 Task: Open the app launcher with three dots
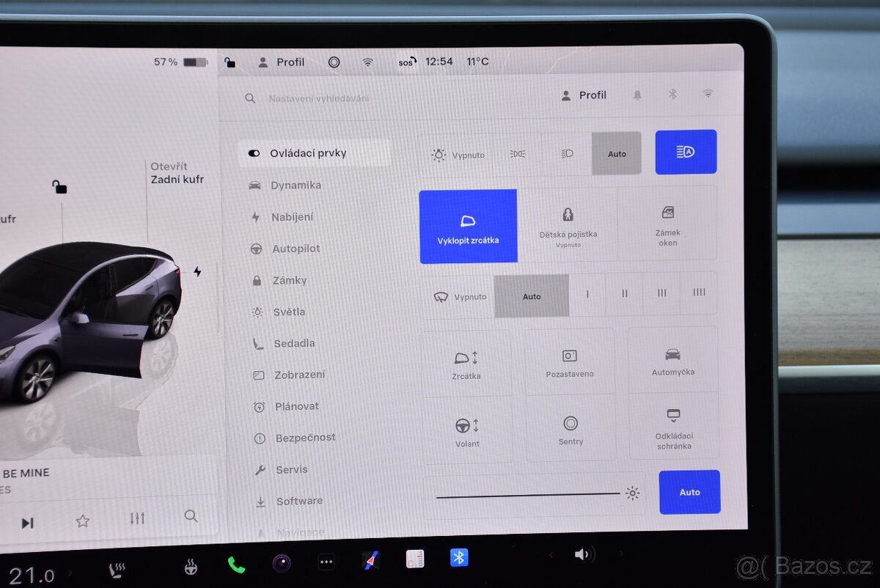coord(326,561)
